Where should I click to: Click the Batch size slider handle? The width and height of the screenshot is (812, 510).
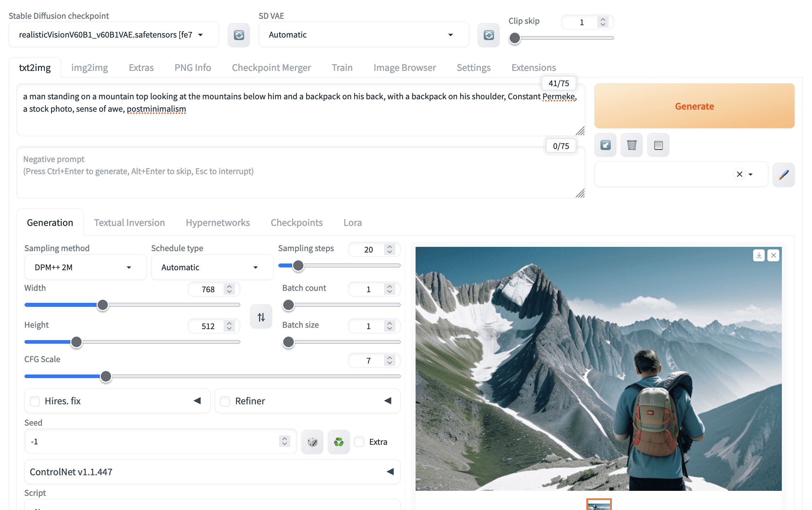pyautogui.click(x=289, y=342)
